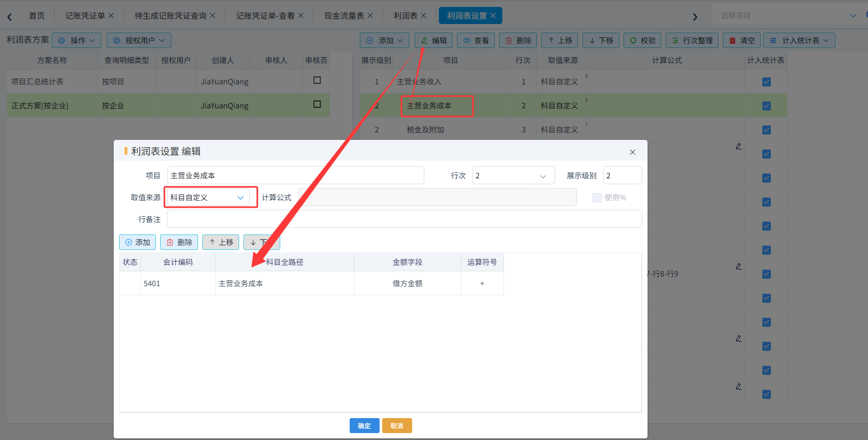868x440 pixels.
Task: Click the main toolbar 删除 button
Action: coord(518,41)
